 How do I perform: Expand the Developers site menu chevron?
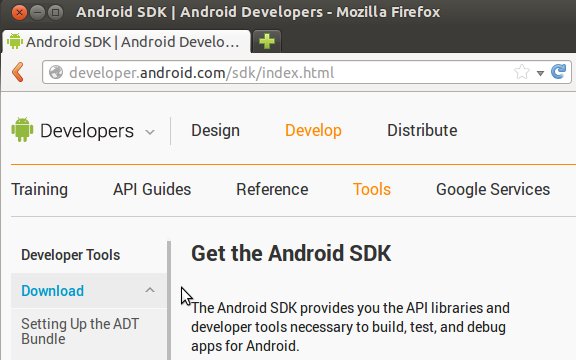click(150, 132)
